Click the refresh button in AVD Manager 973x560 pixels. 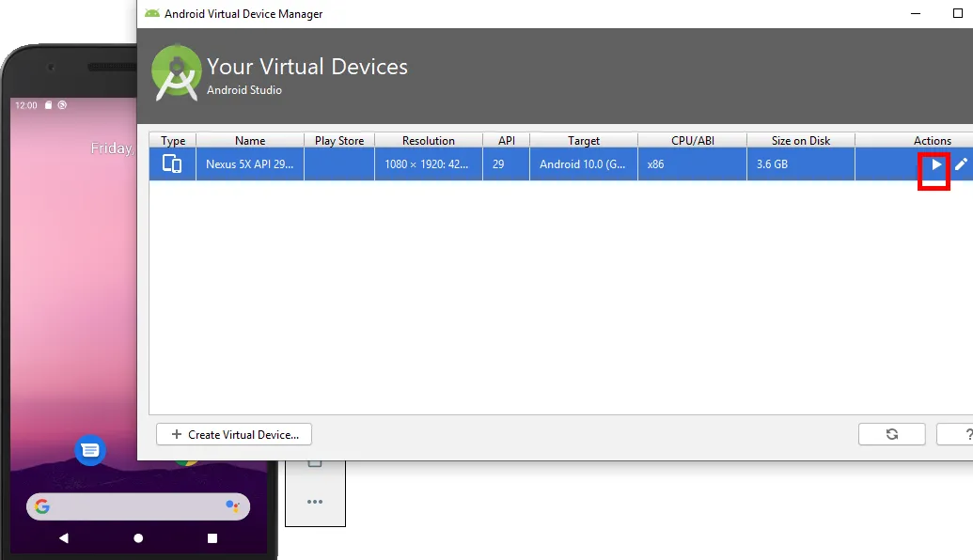[892, 434]
